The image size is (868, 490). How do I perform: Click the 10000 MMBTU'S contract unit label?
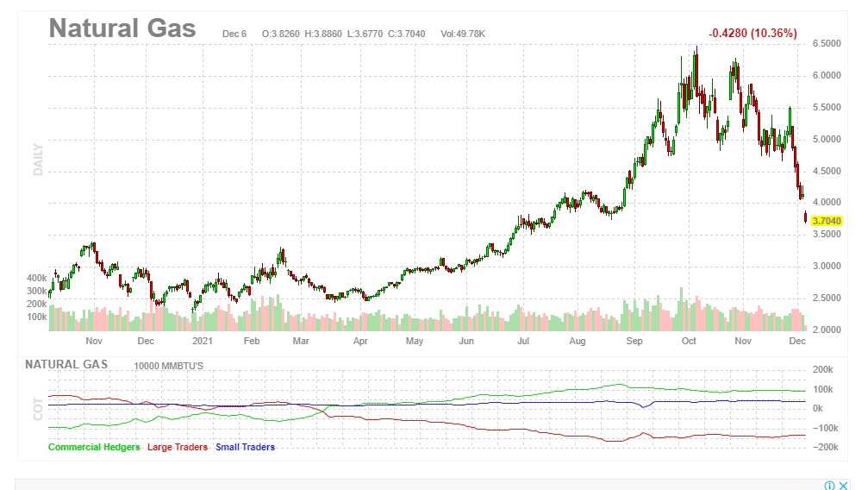(x=170, y=366)
